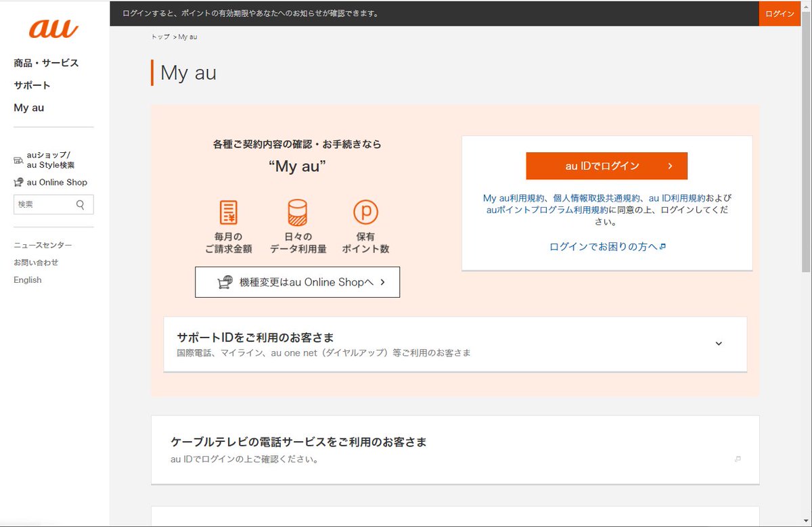Select My au in the sidebar
Viewport: 812px width, 527px height.
[28, 108]
